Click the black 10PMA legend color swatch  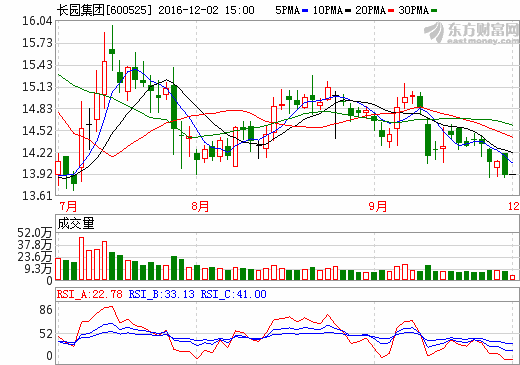348,11
